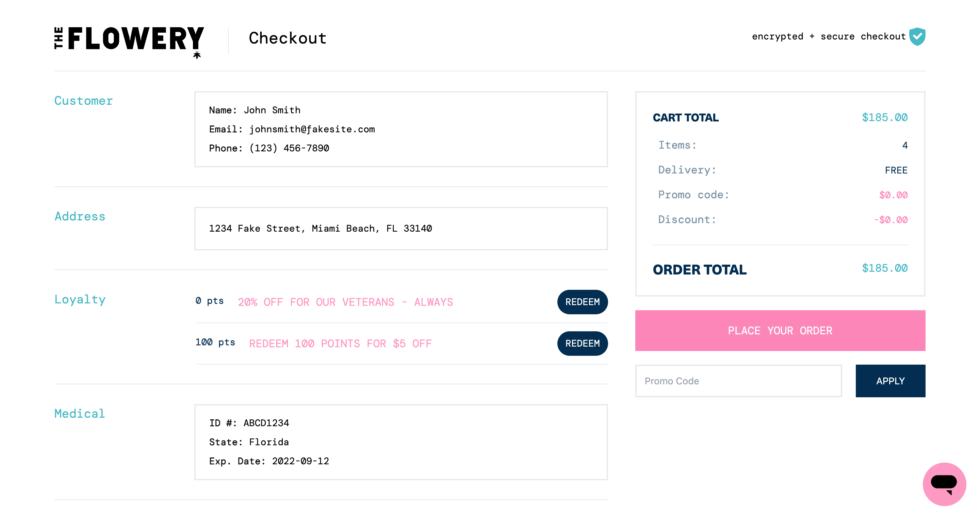The width and height of the screenshot is (980, 517).
Task: Click the medical ID info box
Action: (x=401, y=442)
